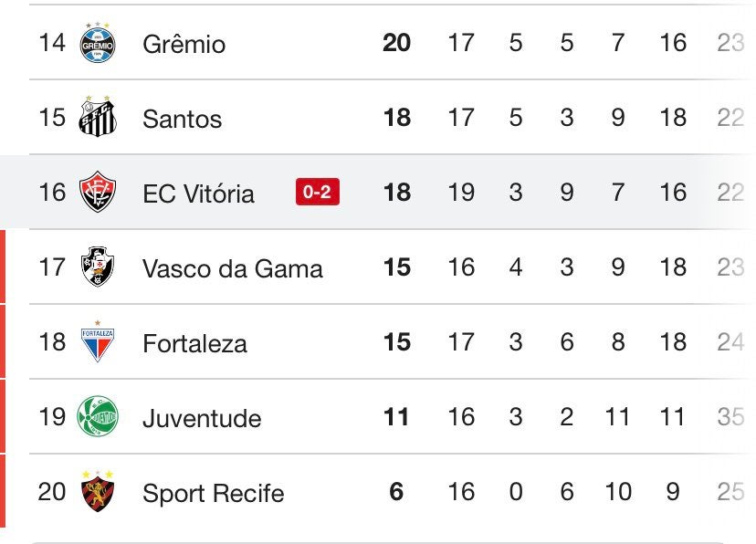756x544 pixels.
Task: Select the Sport Recife team name
Action: tap(213, 493)
